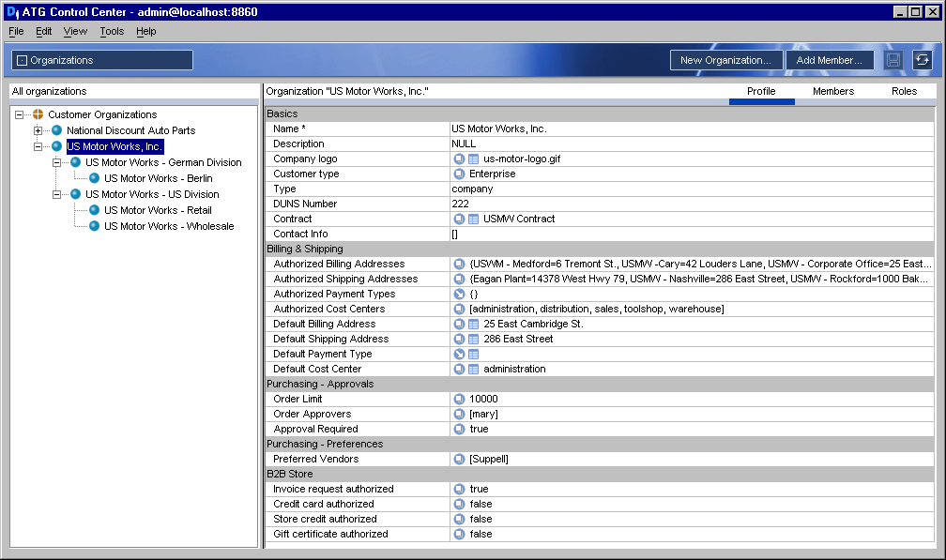Click arrow icon next to Authorized Payment Types
The image size is (946, 560).
tap(459, 295)
